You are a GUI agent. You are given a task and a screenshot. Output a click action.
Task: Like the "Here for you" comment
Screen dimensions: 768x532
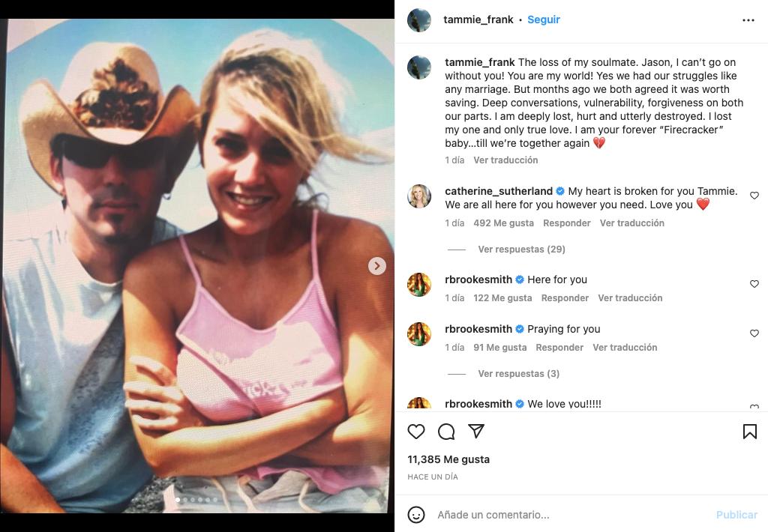pyautogui.click(x=754, y=284)
